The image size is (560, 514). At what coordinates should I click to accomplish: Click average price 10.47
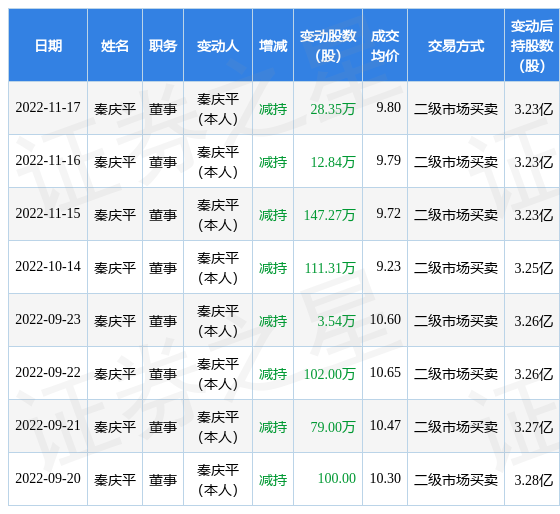coord(385,425)
